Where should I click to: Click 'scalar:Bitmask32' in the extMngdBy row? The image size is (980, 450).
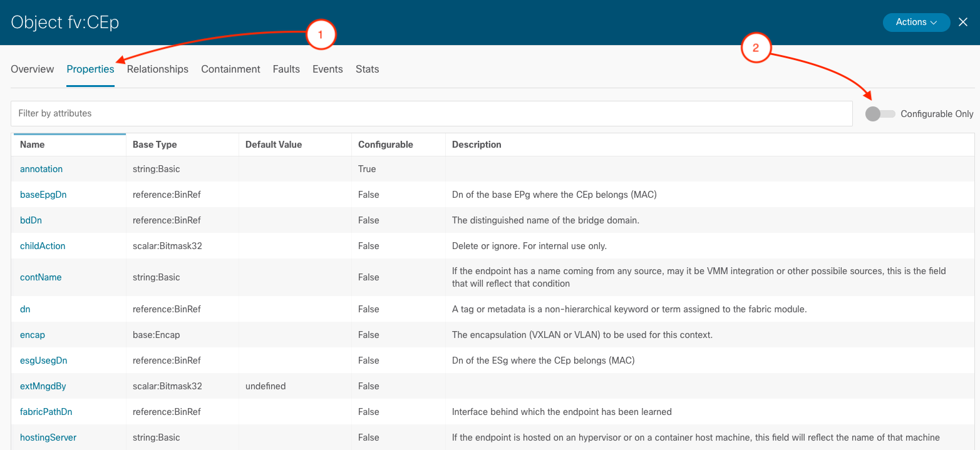tap(167, 386)
